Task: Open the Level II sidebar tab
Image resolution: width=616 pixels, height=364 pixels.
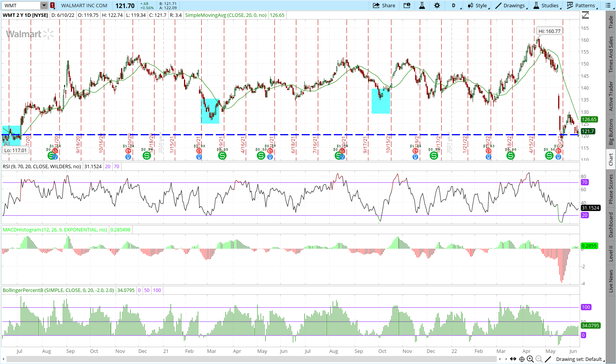Action: coord(611,253)
